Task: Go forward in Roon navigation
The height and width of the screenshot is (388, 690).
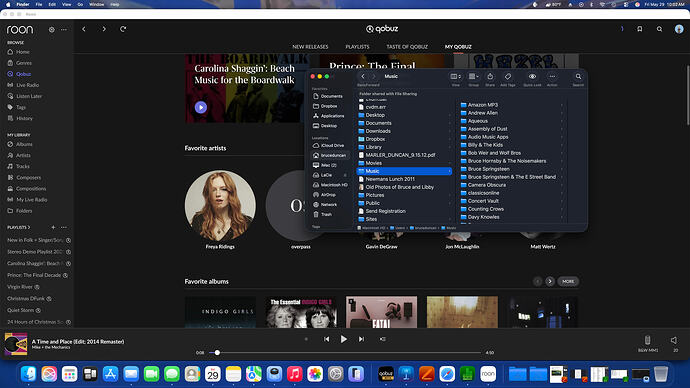Action: (x=104, y=29)
